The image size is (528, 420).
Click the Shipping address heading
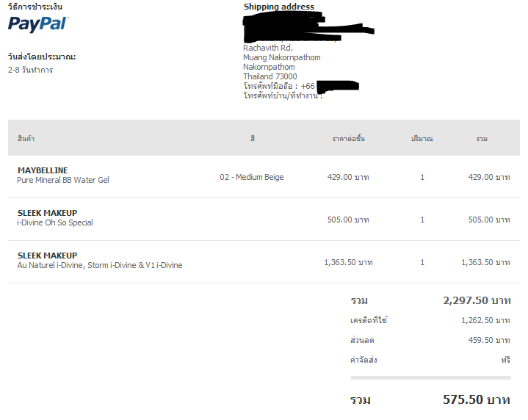pyautogui.click(x=279, y=7)
